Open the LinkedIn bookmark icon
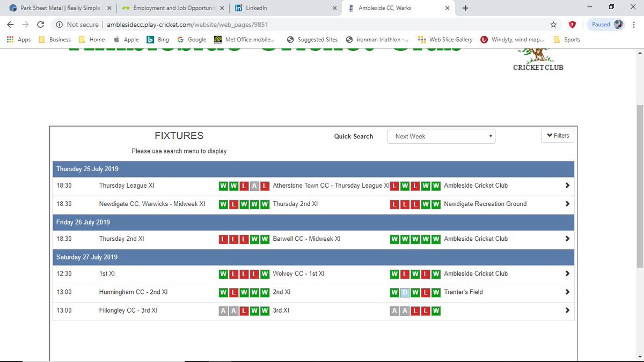This screenshot has width=644, height=362. (238, 8)
